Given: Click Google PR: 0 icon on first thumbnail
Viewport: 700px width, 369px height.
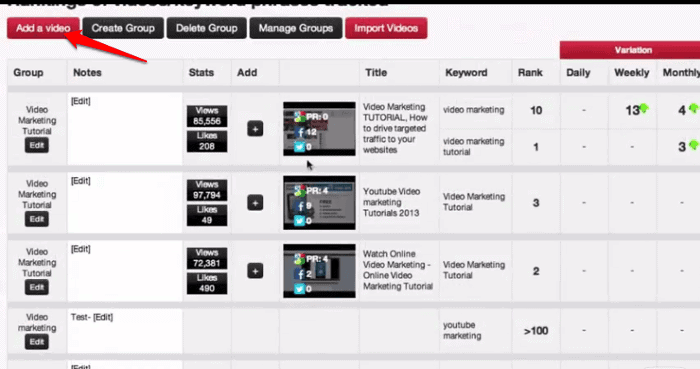Looking at the screenshot, I should point(300,117).
